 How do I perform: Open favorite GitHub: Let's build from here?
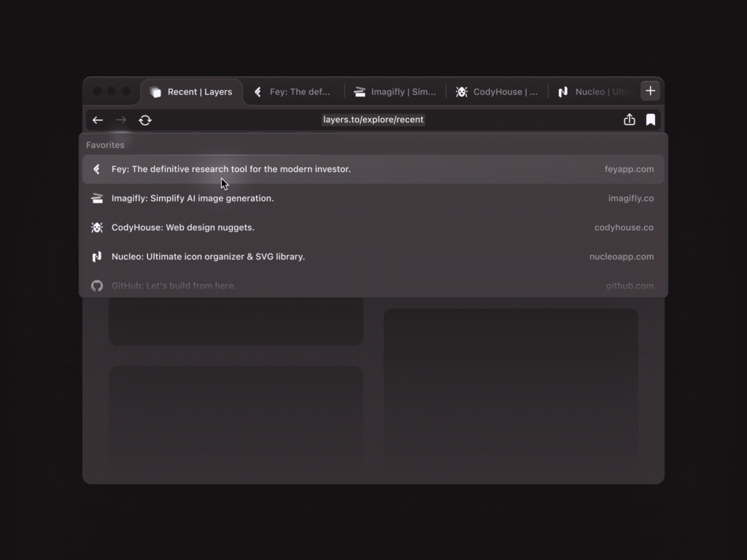(373, 286)
